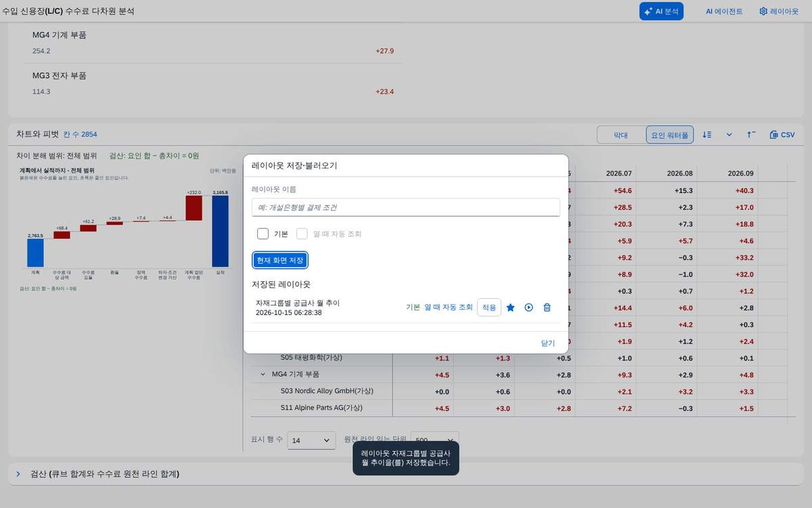Open the chevron dropdown in chart toolbar
The height and width of the screenshot is (508, 812).
[x=729, y=135]
